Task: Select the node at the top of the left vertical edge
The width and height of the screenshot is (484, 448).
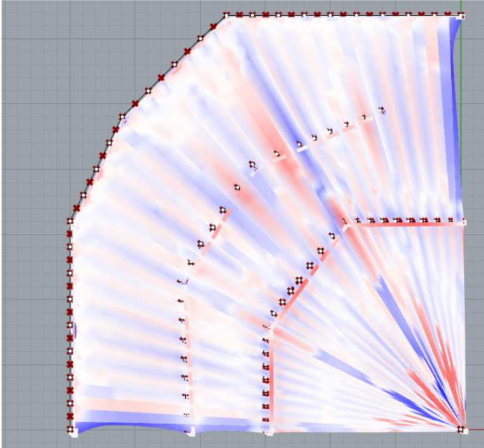Action: tap(70, 221)
